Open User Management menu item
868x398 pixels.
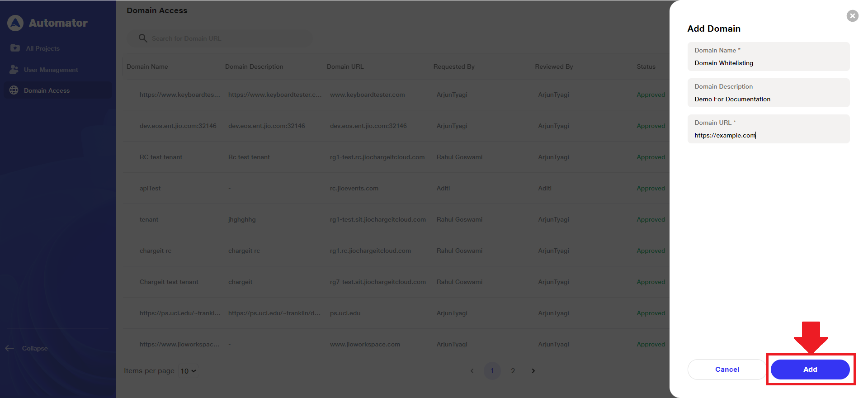[x=51, y=70]
